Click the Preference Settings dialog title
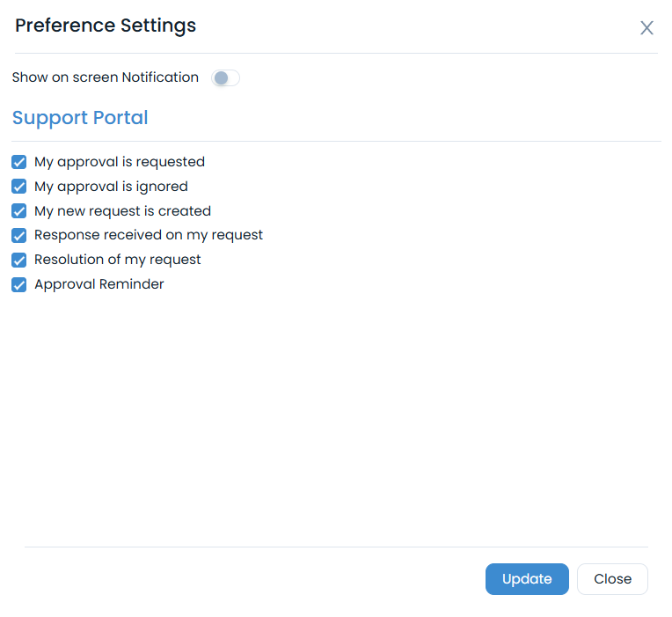 [106, 26]
